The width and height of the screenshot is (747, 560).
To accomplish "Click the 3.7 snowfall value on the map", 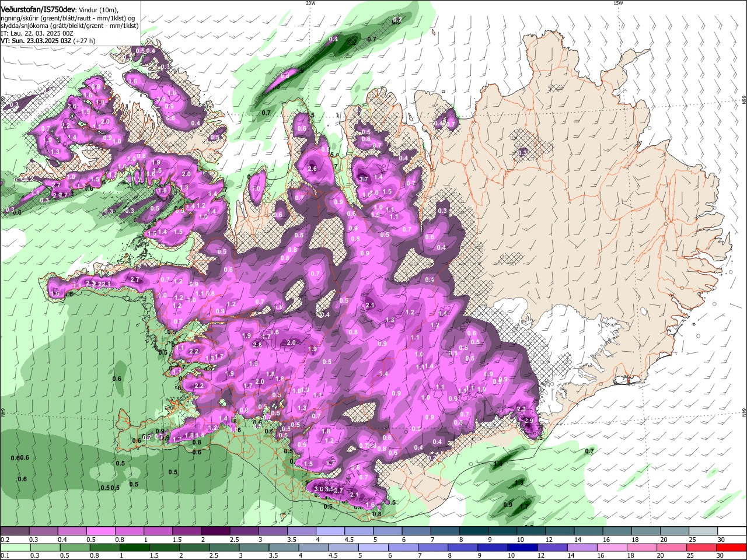I will click(x=364, y=179).
